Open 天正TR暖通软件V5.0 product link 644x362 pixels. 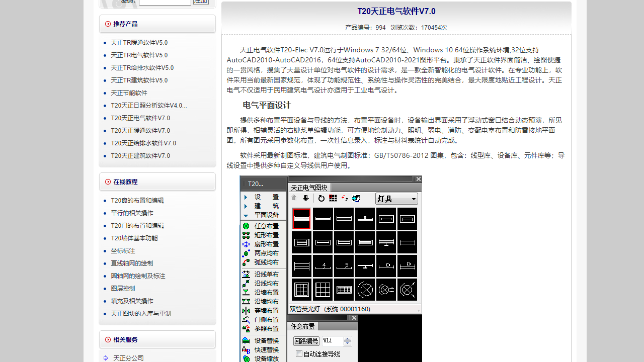[x=139, y=43]
